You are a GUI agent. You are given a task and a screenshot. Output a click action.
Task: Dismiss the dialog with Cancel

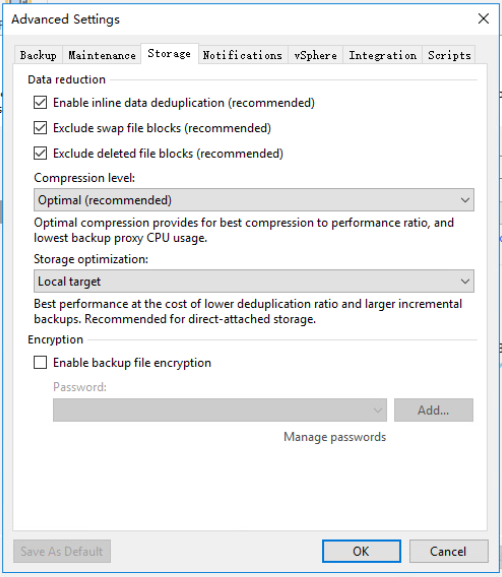click(448, 551)
